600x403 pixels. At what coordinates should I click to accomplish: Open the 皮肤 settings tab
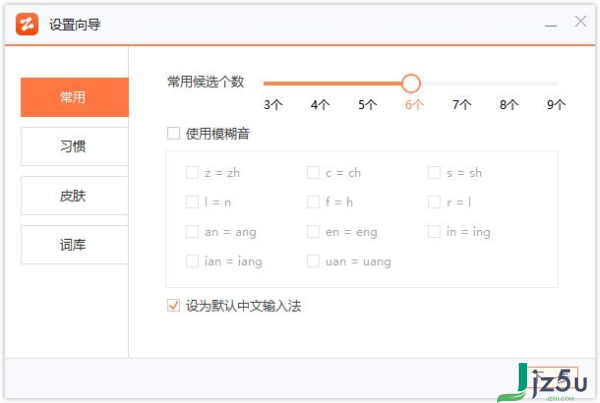75,196
